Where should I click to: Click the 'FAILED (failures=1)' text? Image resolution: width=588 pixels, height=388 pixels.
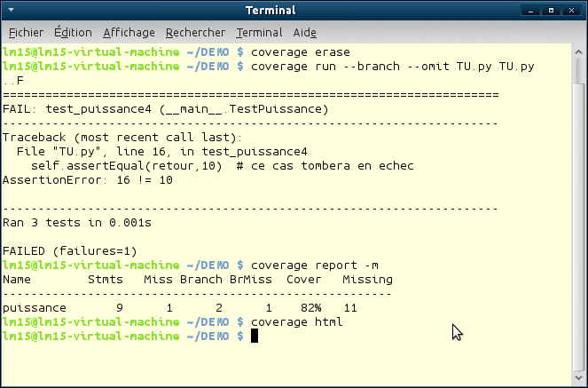[x=69, y=251]
